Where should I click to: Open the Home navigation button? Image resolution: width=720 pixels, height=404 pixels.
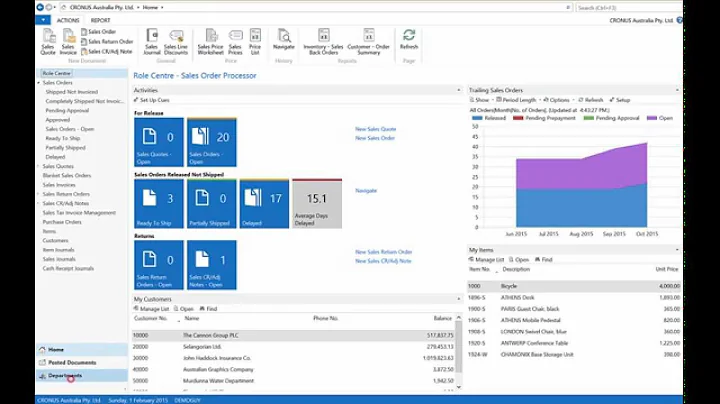click(x=82, y=349)
